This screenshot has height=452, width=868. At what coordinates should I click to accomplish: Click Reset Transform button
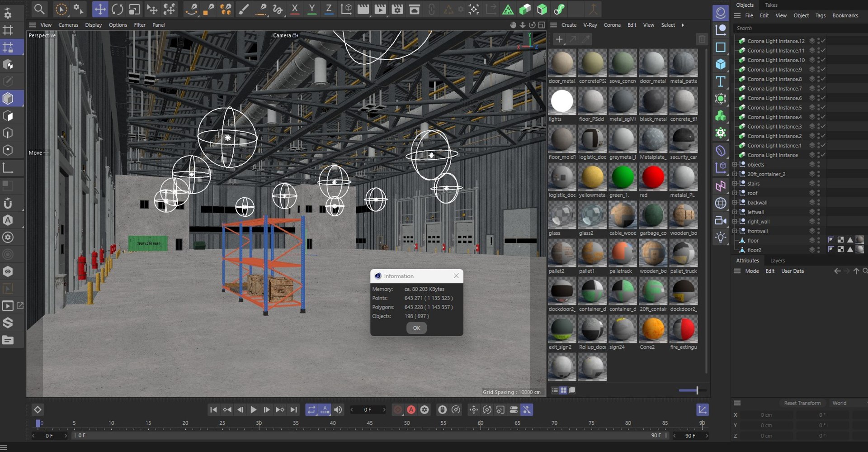(802, 403)
